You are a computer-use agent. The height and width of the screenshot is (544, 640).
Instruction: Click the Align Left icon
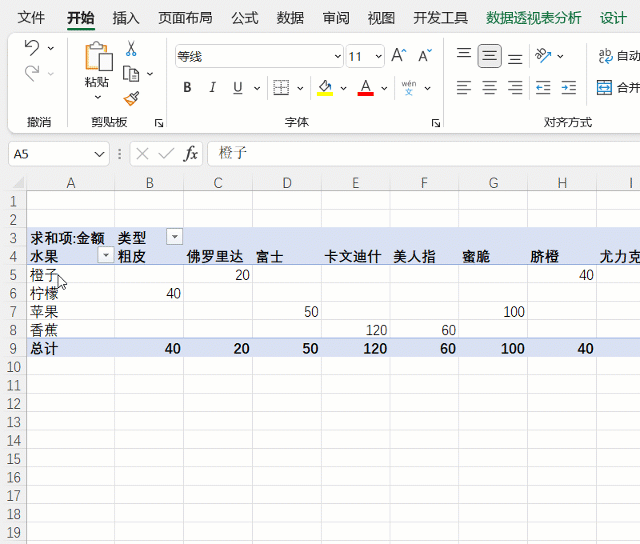point(463,88)
